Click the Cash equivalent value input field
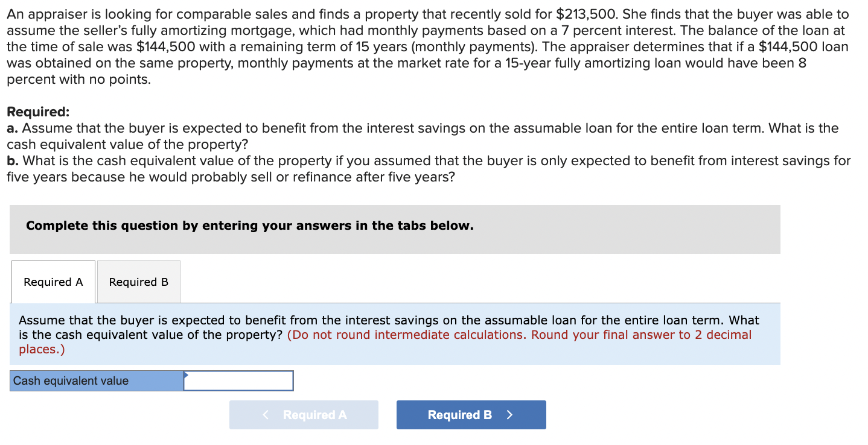The height and width of the screenshot is (445, 868). [x=239, y=380]
